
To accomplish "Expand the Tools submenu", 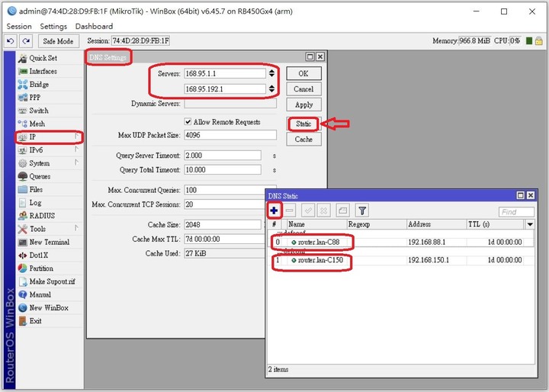I will [x=49, y=229].
